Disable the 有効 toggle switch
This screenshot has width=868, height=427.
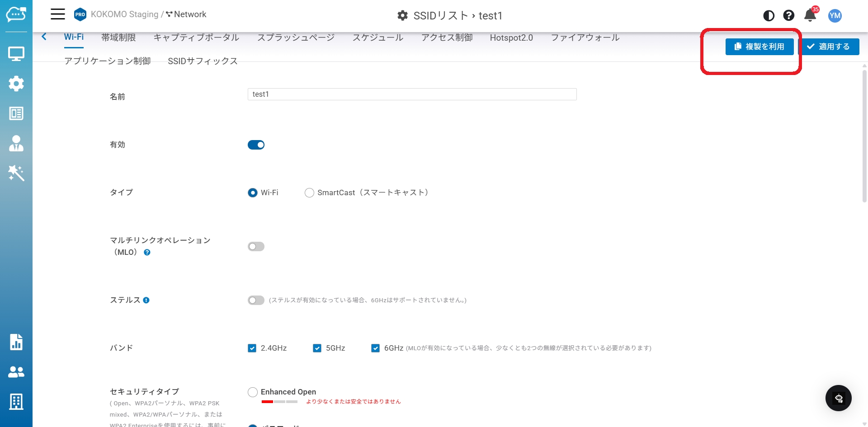tap(256, 145)
